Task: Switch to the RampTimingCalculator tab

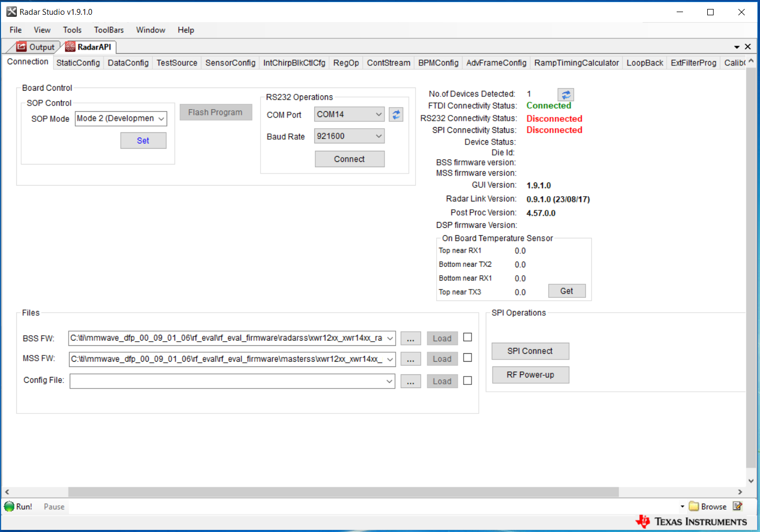Action: pos(576,63)
